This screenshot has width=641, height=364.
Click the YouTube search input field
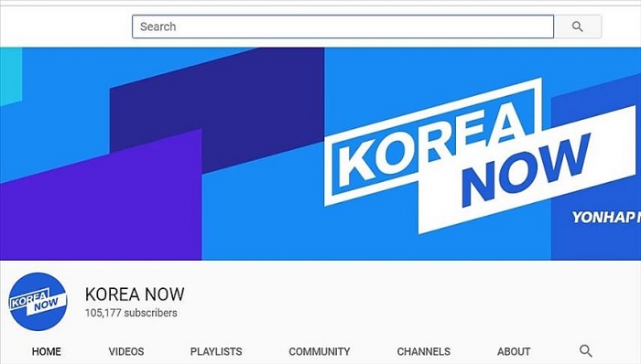tap(342, 27)
